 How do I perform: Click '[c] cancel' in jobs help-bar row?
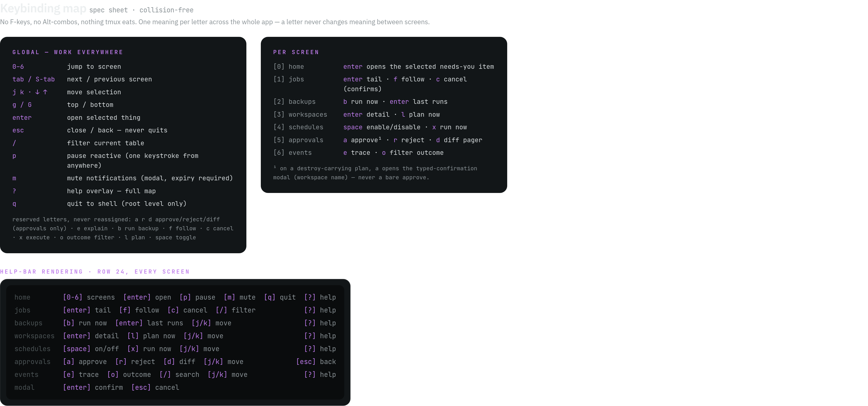click(x=187, y=310)
